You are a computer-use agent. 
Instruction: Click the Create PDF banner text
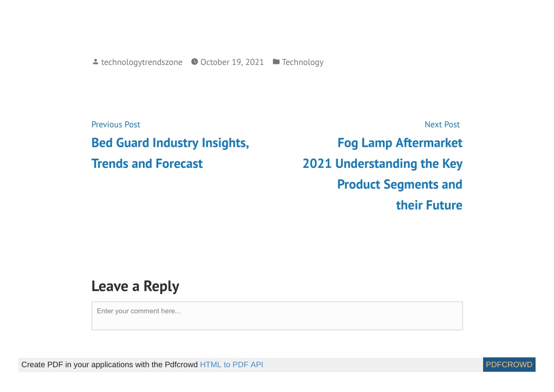[109, 364]
